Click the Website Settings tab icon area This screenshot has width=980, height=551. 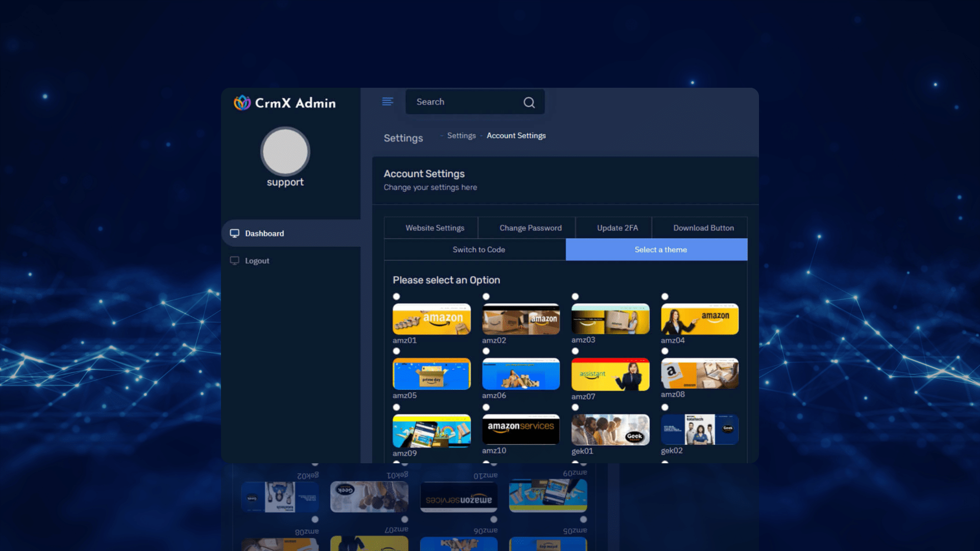434,228
